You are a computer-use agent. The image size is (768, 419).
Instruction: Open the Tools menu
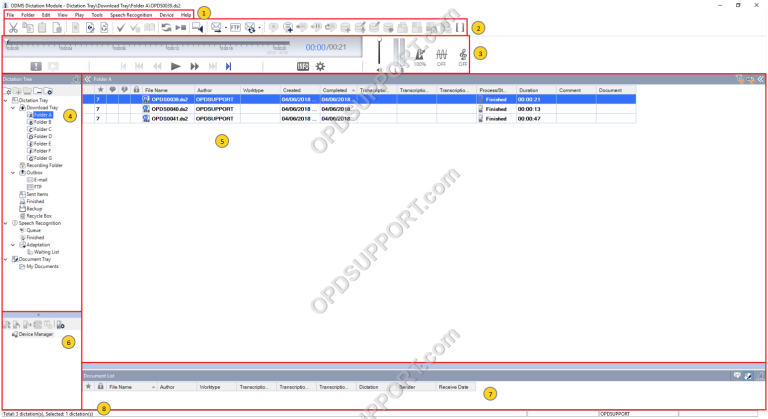(x=97, y=15)
